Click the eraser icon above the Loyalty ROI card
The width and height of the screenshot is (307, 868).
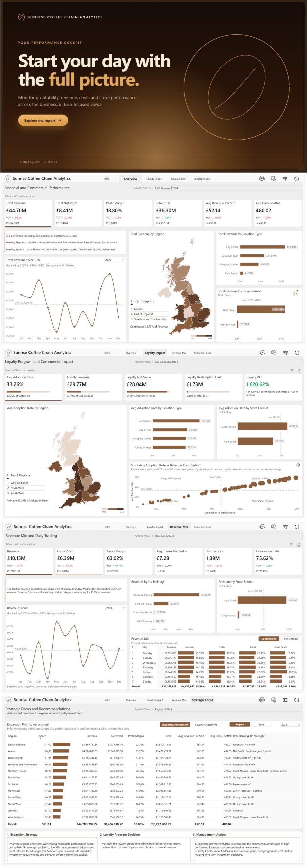299,371
